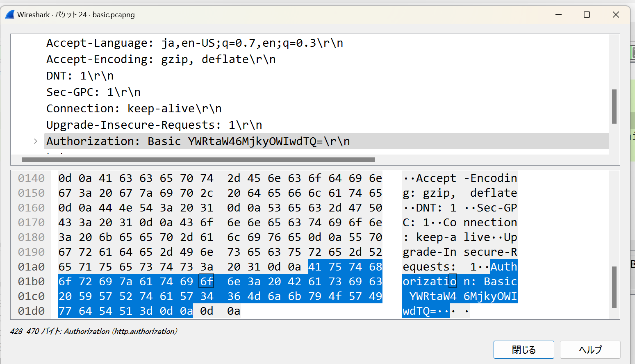
Task: Select the Accept-Encoding: gzip, deflate line
Action: (x=161, y=59)
